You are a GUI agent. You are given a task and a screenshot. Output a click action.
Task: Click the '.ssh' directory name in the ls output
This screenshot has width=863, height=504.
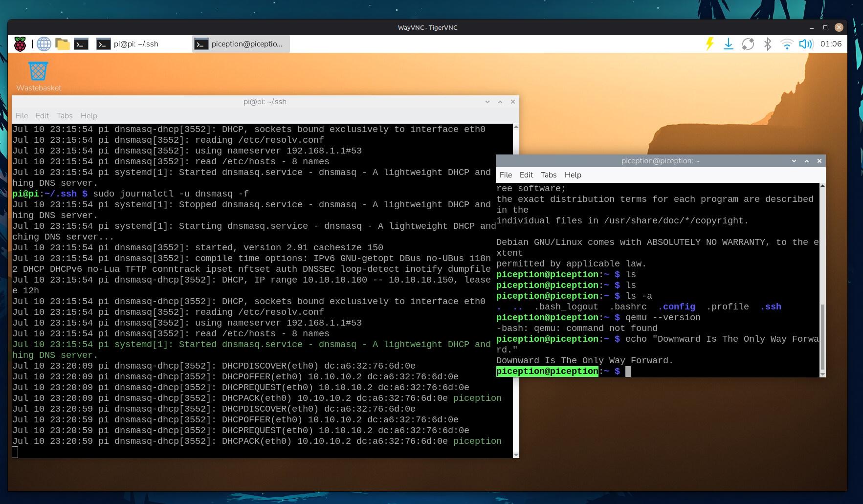[771, 307]
